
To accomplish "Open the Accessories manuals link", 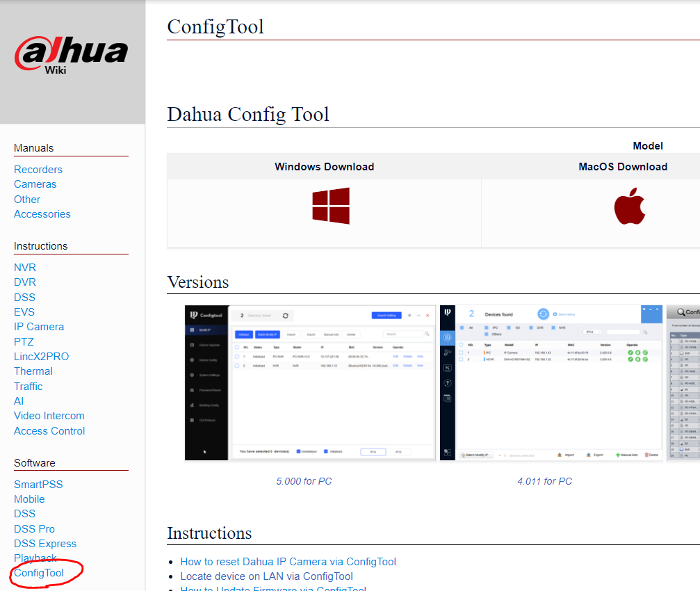I will (x=42, y=214).
